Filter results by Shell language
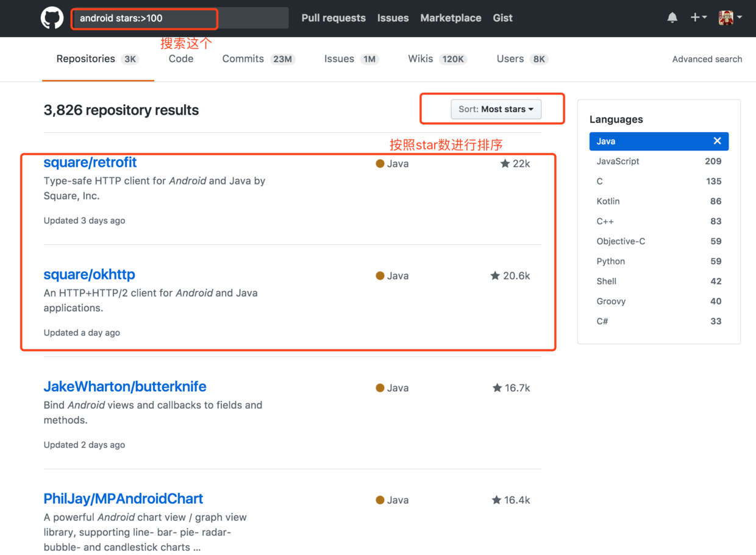This screenshot has height=555, width=756. point(659,281)
